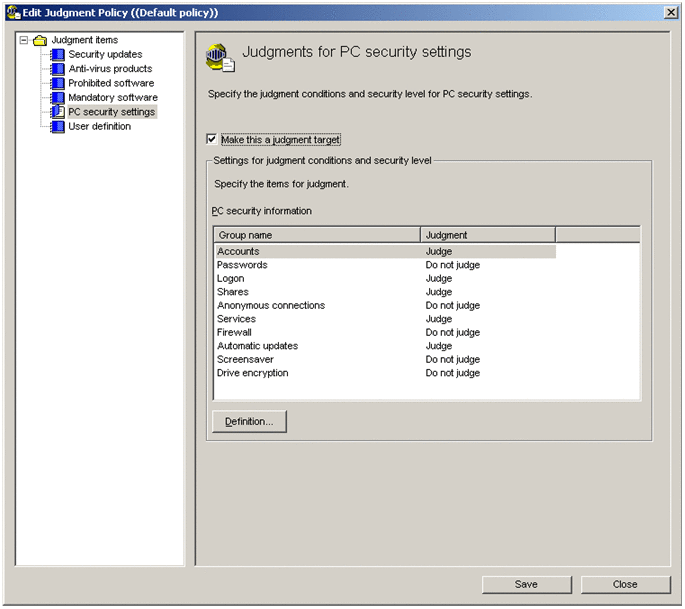Click Do not judge value for Passwords
This screenshot has width=685, height=609.
[x=453, y=265]
